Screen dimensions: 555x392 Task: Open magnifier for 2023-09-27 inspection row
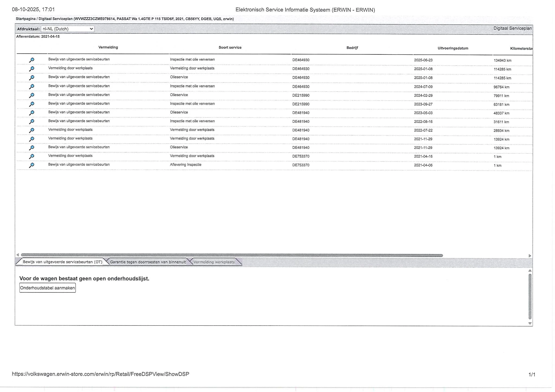[32, 104]
